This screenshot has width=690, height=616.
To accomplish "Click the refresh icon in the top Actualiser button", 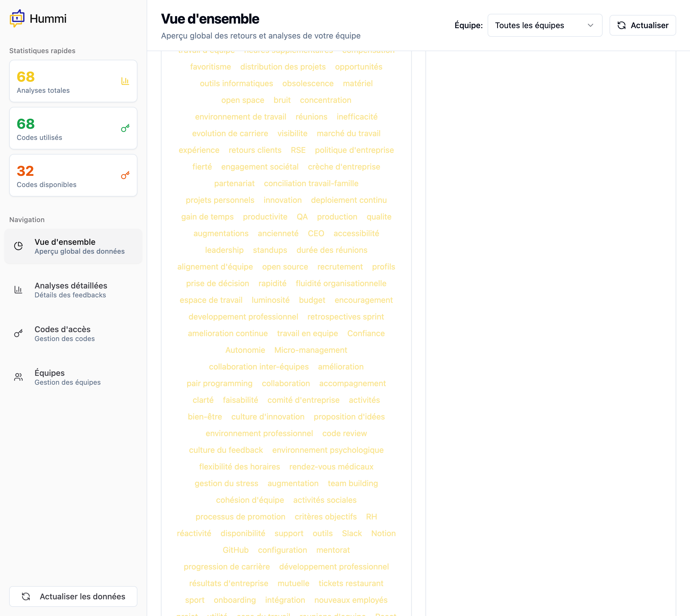I will pos(622,25).
